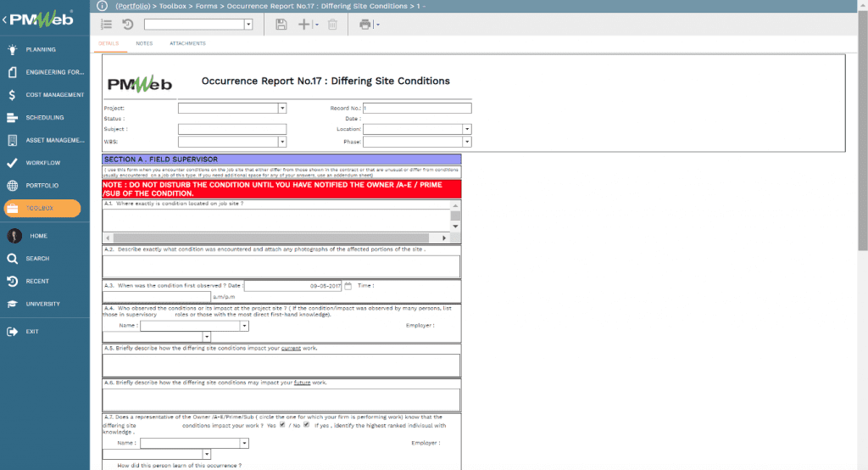Click the Portfolio breadcrumb link
The image size is (868, 470).
point(133,6)
